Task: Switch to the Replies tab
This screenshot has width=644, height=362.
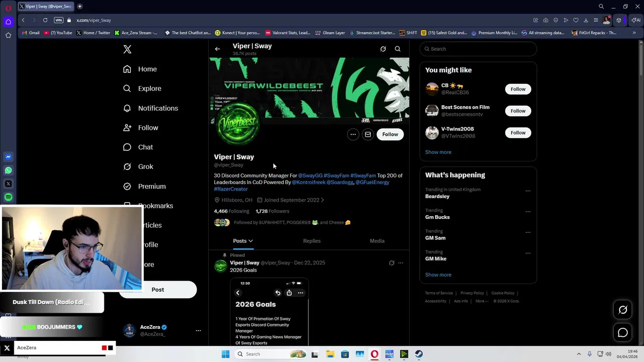Action: [x=312, y=241]
